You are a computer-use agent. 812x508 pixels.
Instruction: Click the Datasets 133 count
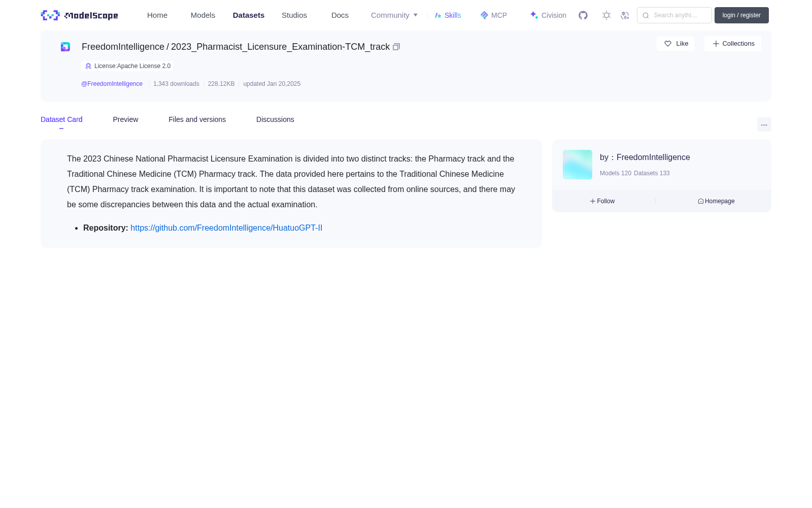pos(652,173)
